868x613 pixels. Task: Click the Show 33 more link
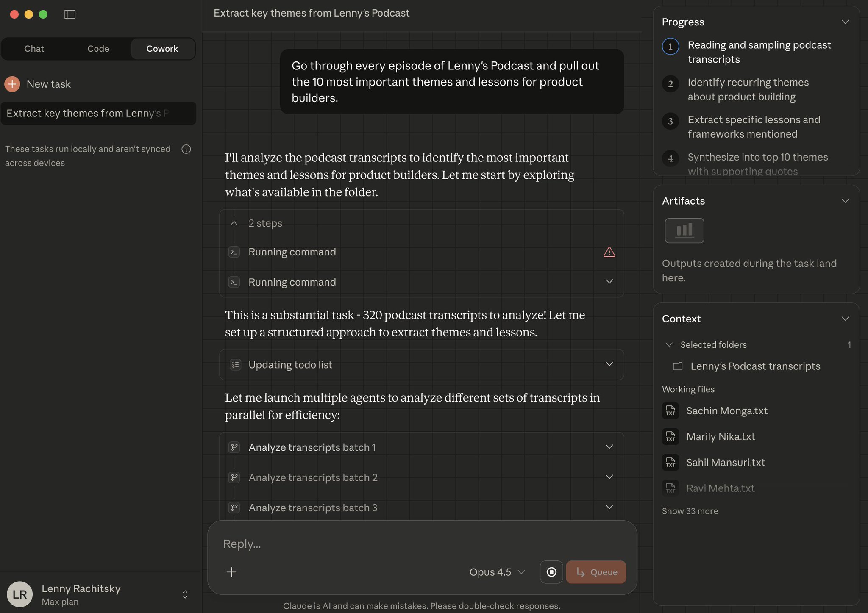click(x=690, y=511)
